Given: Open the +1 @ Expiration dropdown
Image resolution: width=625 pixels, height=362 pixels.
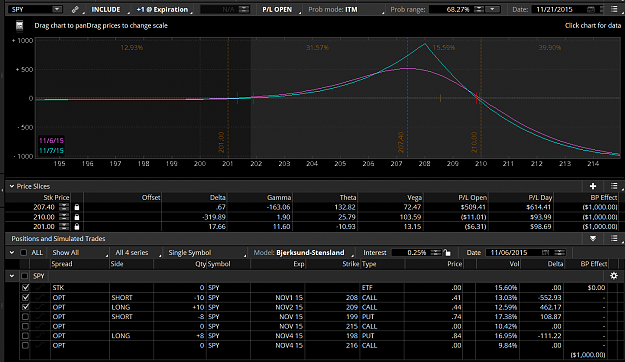Looking at the screenshot, I should (163, 10).
